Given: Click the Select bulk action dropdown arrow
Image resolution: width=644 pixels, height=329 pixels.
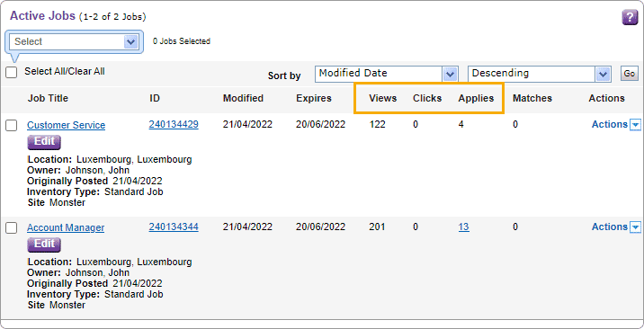Looking at the screenshot, I should pos(131,41).
